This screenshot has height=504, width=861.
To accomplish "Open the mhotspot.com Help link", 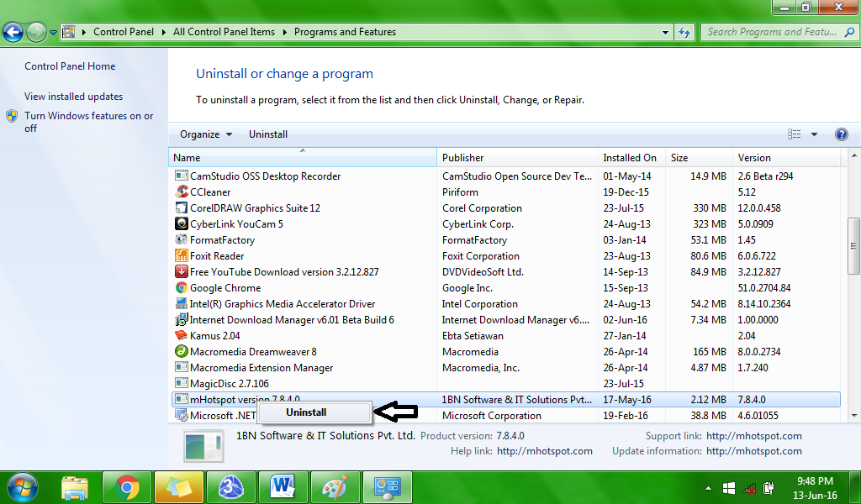I will click(x=545, y=451).
